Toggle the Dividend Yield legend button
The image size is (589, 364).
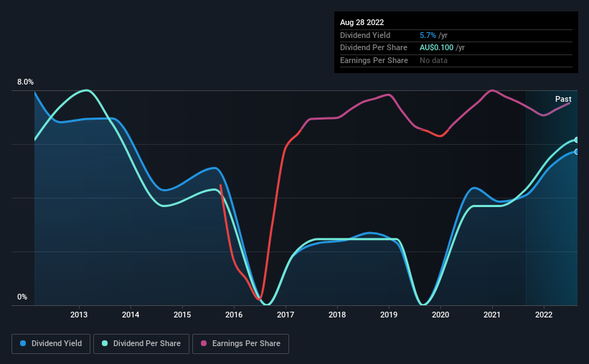click(x=51, y=344)
